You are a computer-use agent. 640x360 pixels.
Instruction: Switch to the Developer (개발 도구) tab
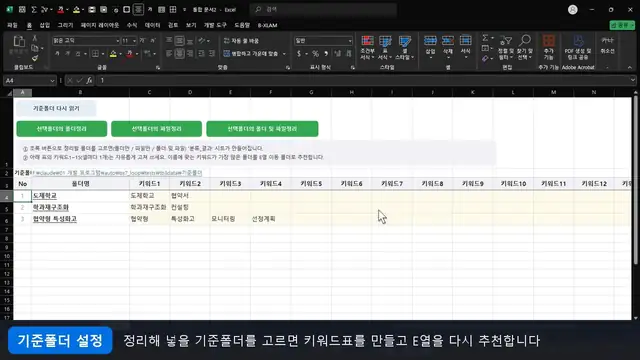tap(215, 25)
